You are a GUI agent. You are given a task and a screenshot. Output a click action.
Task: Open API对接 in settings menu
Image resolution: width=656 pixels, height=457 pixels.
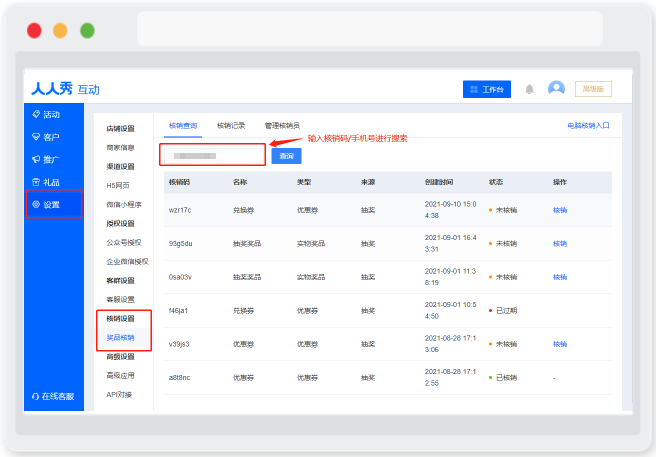tap(119, 395)
